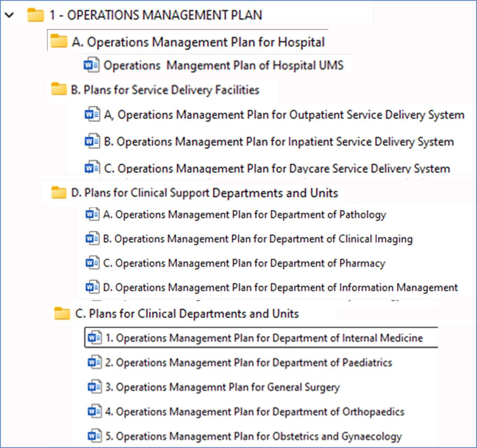477x448 pixels.
Task: Click Word icon of Inpatient Service Delivery plan
Action: 92,141
